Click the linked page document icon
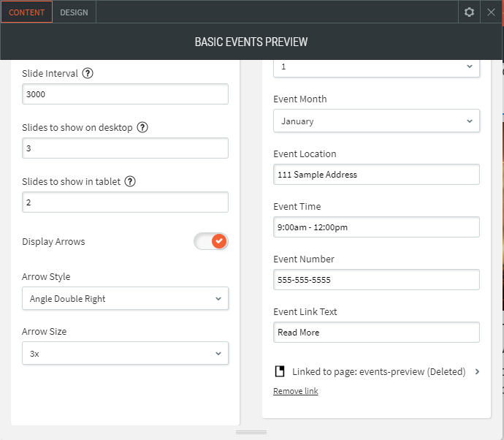This screenshot has width=504, height=440. coord(279,371)
